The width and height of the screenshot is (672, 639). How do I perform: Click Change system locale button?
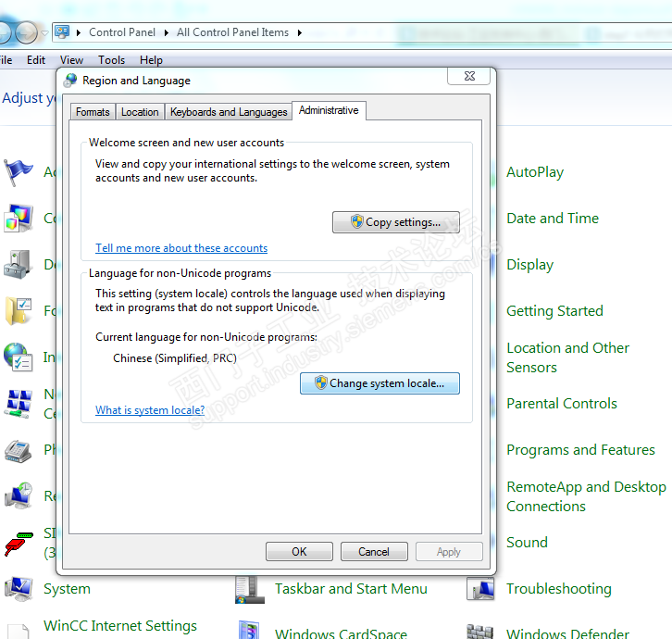click(380, 383)
